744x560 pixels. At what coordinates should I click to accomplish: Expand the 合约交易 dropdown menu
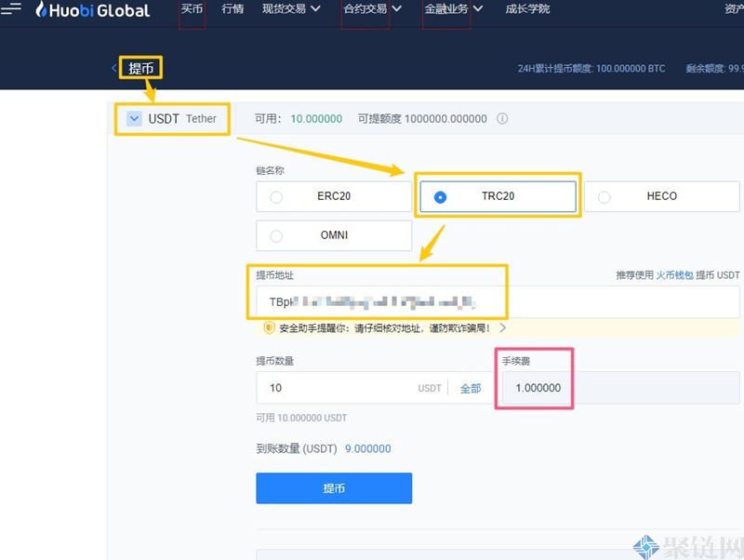coord(370,9)
